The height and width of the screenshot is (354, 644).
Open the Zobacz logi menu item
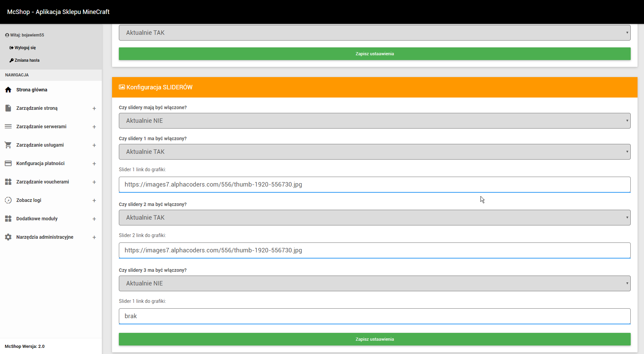pos(29,200)
